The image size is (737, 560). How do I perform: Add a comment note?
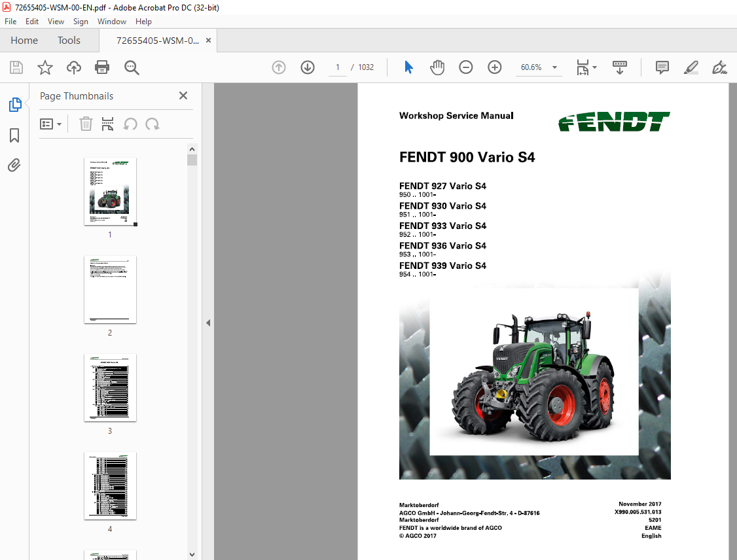point(662,67)
